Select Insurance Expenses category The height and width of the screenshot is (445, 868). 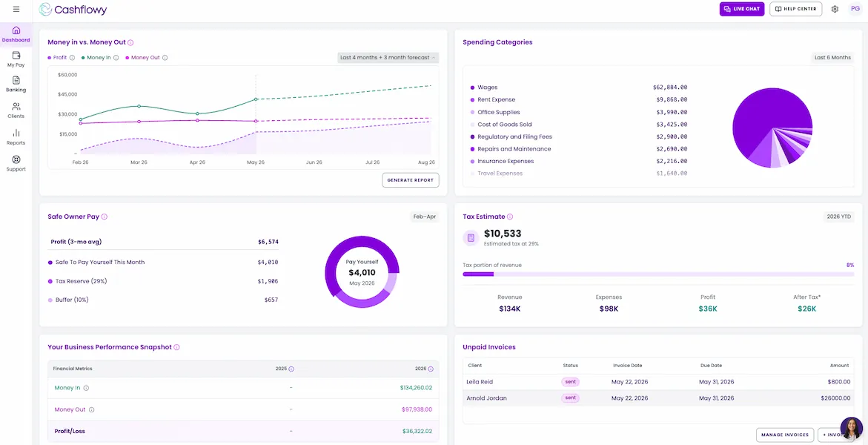pos(578,161)
